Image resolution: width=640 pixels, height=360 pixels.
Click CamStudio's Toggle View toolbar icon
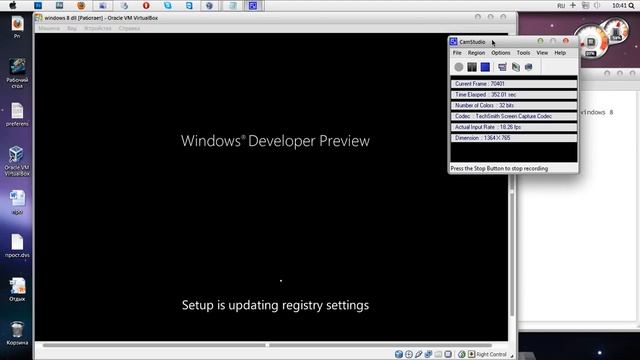502,67
